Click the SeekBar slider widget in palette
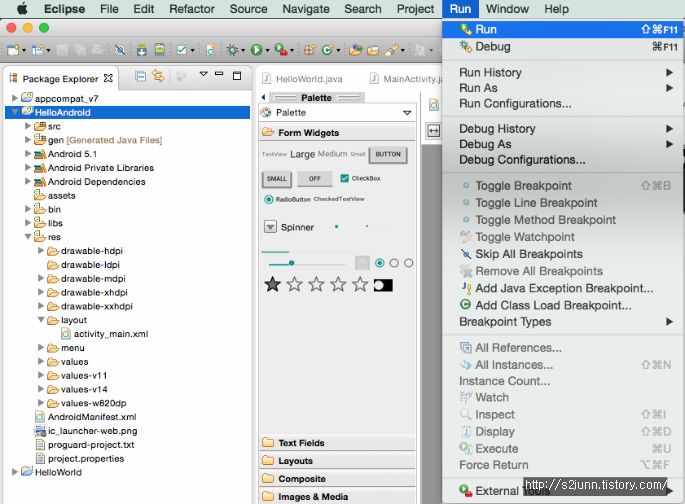 (x=307, y=263)
